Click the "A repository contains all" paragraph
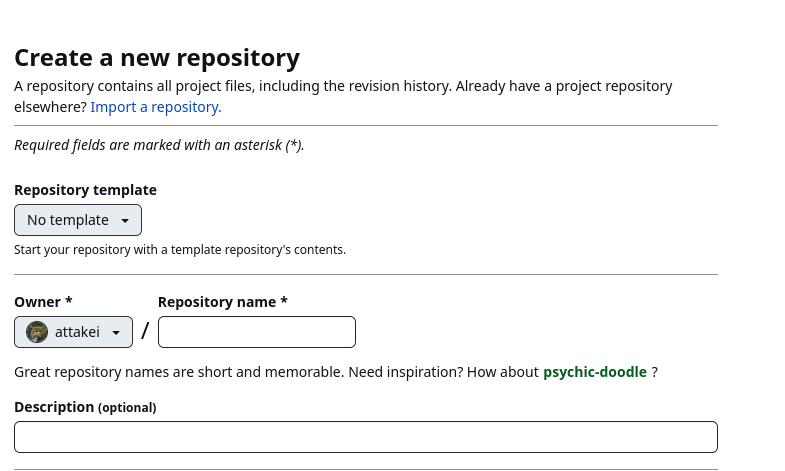This screenshot has height=471, width=785. (x=343, y=86)
